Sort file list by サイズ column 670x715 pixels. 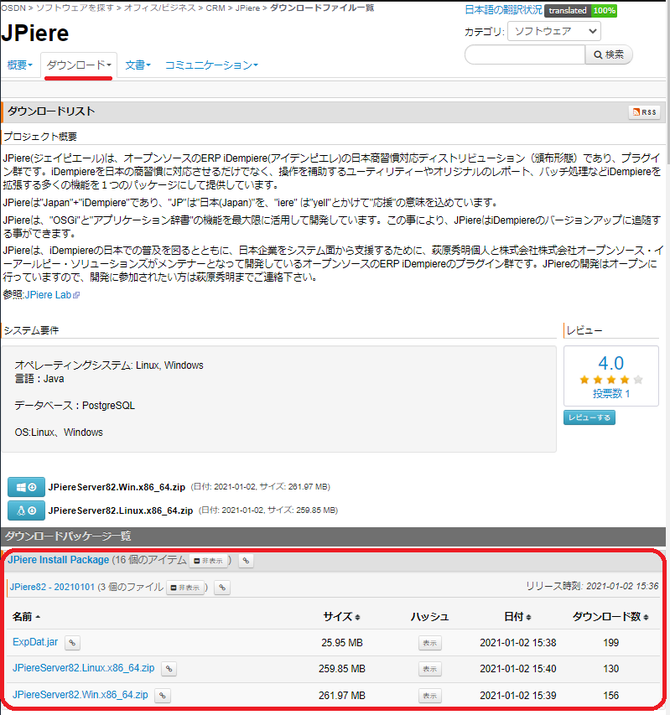342,617
